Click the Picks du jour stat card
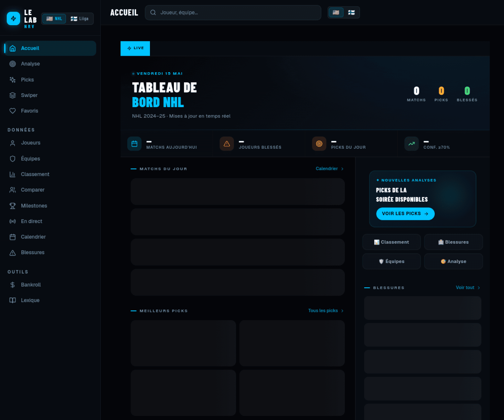Image resolution: width=504 pixels, height=420 pixels. [x=351, y=144]
